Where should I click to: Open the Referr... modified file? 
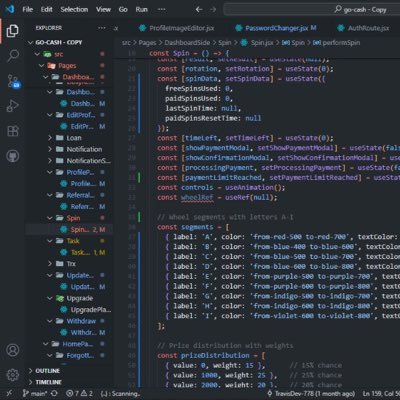coord(69,207)
